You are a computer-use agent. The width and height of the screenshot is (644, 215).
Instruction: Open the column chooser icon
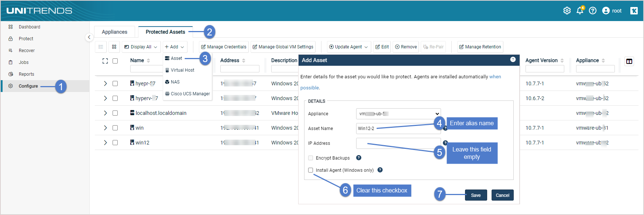(629, 61)
